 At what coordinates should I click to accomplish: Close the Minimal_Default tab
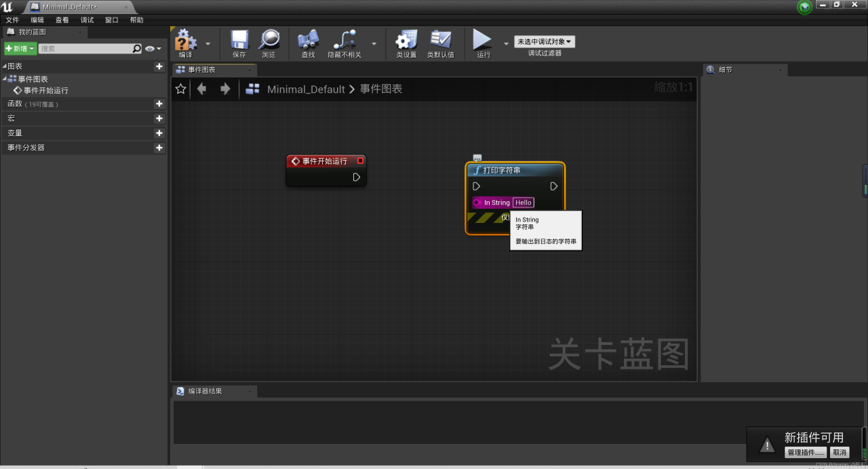[126, 7]
